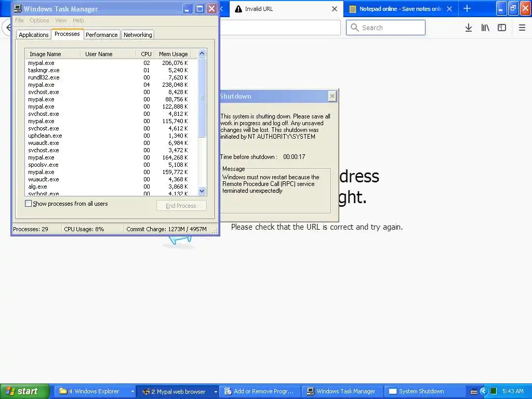The image size is (532, 399).
Task: Select the taskmgr.exe process row
Action: [x=111, y=70]
